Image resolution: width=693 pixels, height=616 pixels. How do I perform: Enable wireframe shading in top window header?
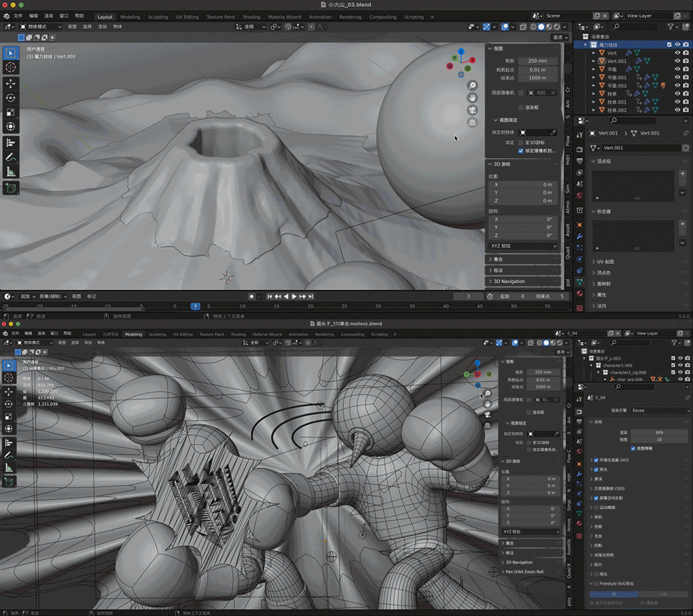534,27
